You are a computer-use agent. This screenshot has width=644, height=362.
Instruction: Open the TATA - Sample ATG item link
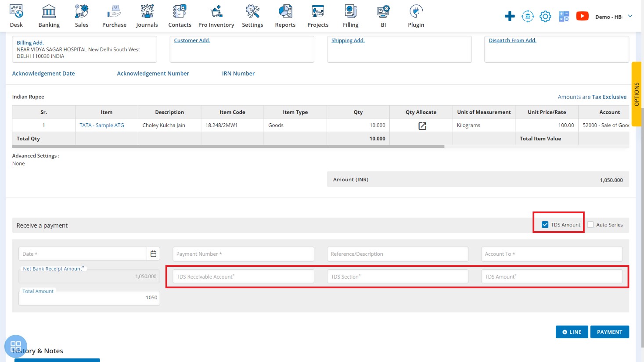[x=102, y=125]
